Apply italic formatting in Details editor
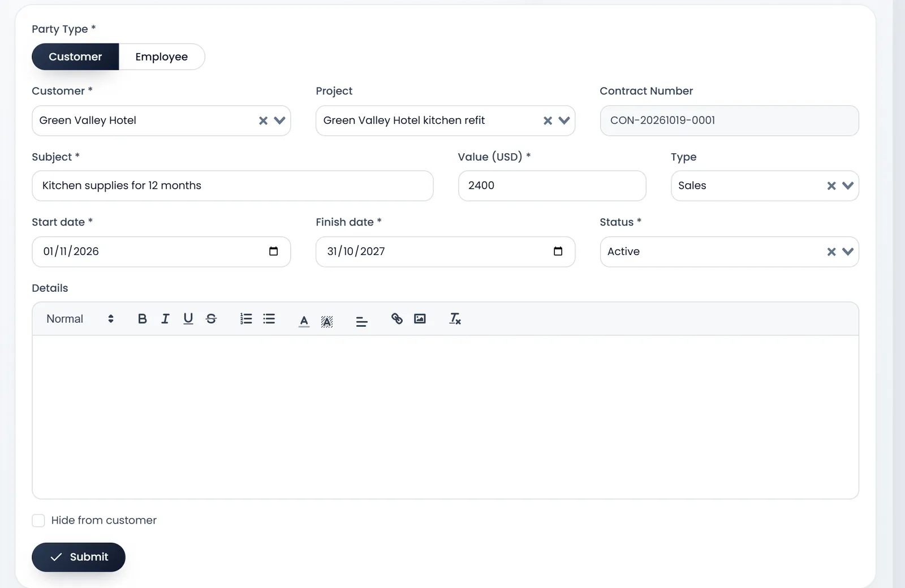This screenshot has height=588, width=905. (165, 319)
